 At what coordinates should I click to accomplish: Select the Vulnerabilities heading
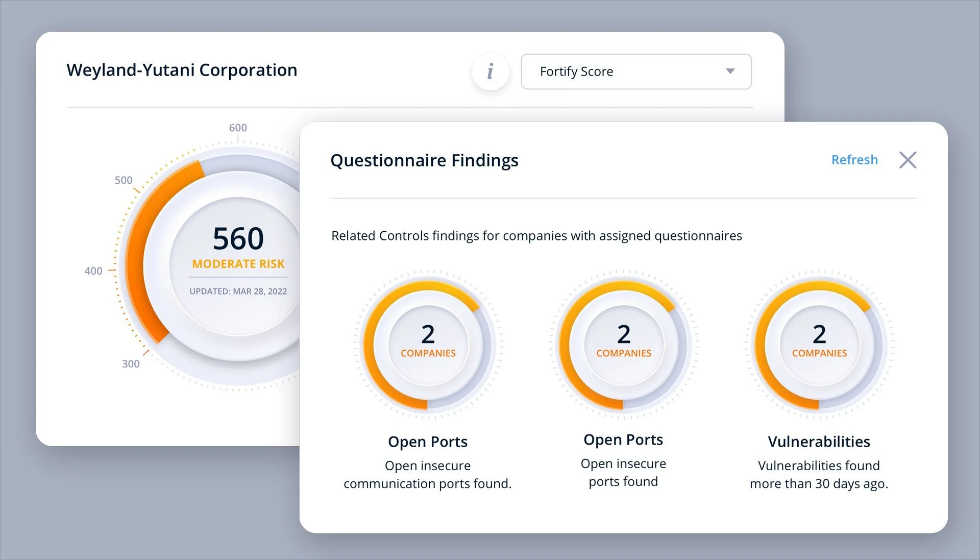[819, 442]
